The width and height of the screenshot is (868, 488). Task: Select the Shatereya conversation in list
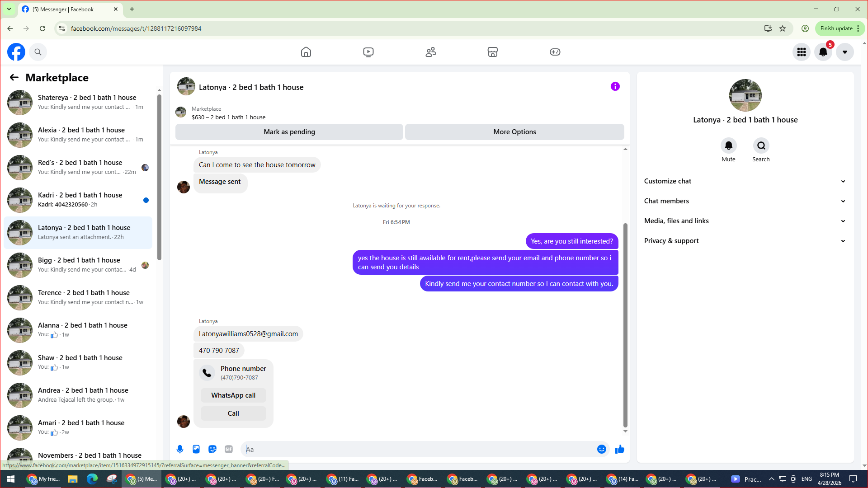pyautogui.click(x=78, y=102)
